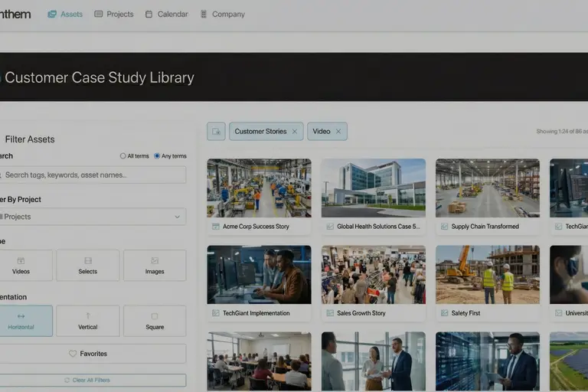Click the heart icon beside Favorites
The image size is (588, 392).
click(x=73, y=354)
